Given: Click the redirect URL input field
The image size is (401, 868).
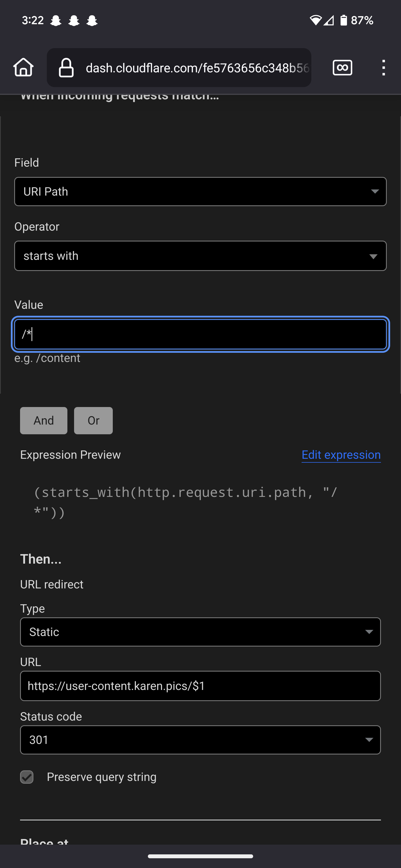Looking at the screenshot, I should click(x=200, y=686).
